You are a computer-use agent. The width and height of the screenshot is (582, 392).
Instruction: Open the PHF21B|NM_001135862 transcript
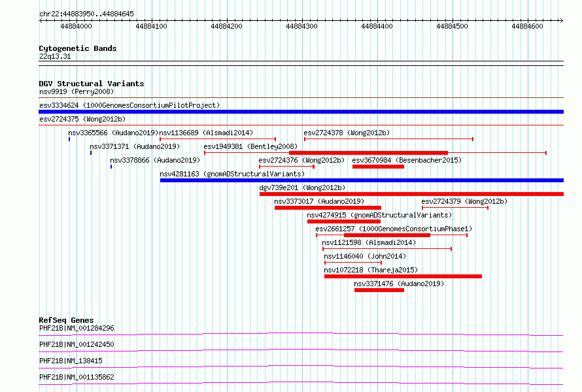77,377
